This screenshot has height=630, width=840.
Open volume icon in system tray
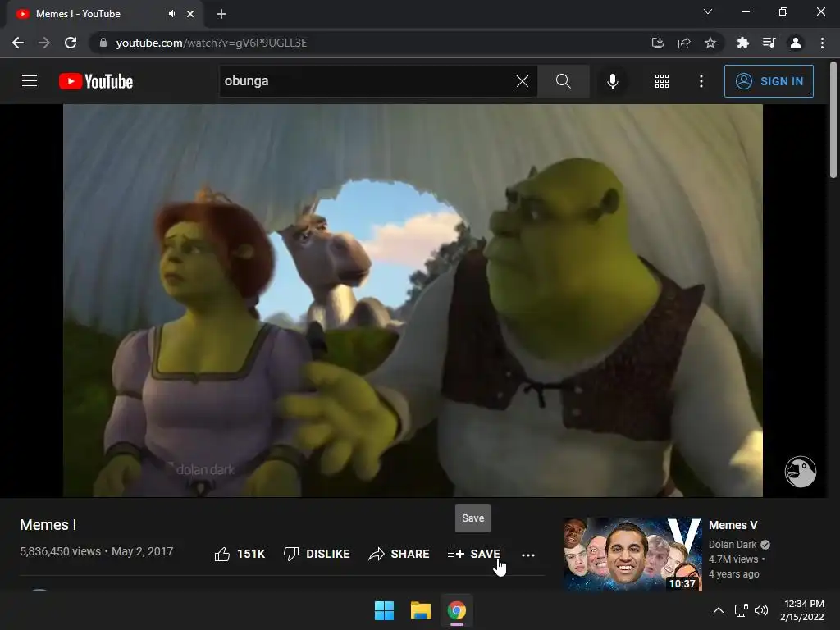(x=760, y=610)
